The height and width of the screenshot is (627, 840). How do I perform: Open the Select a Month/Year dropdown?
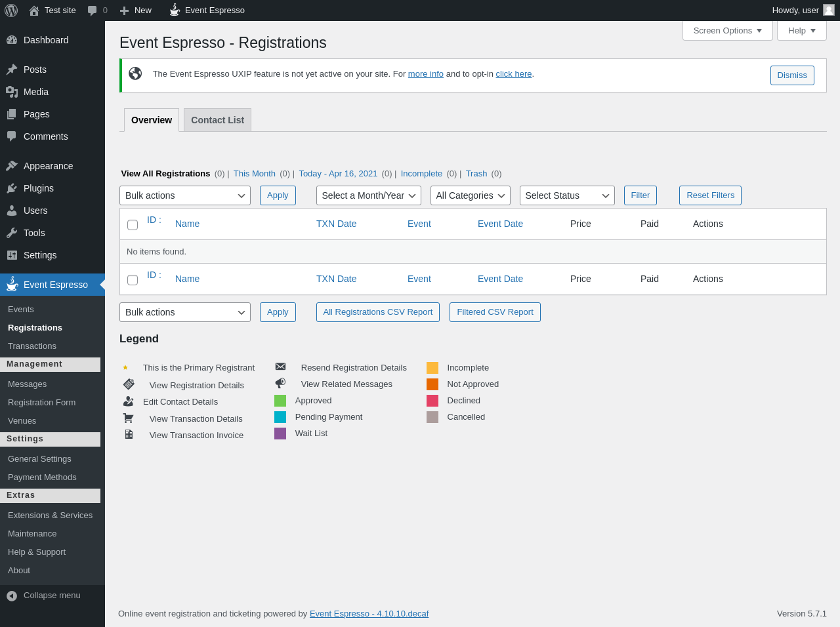point(368,195)
